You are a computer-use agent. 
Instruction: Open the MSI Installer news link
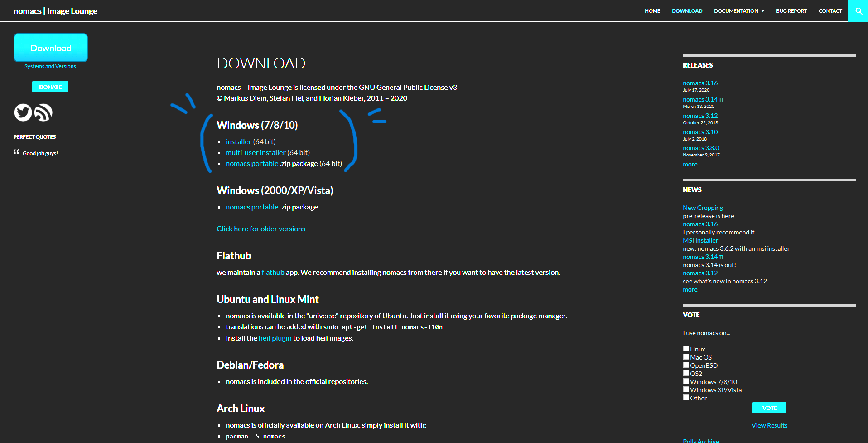tap(700, 240)
